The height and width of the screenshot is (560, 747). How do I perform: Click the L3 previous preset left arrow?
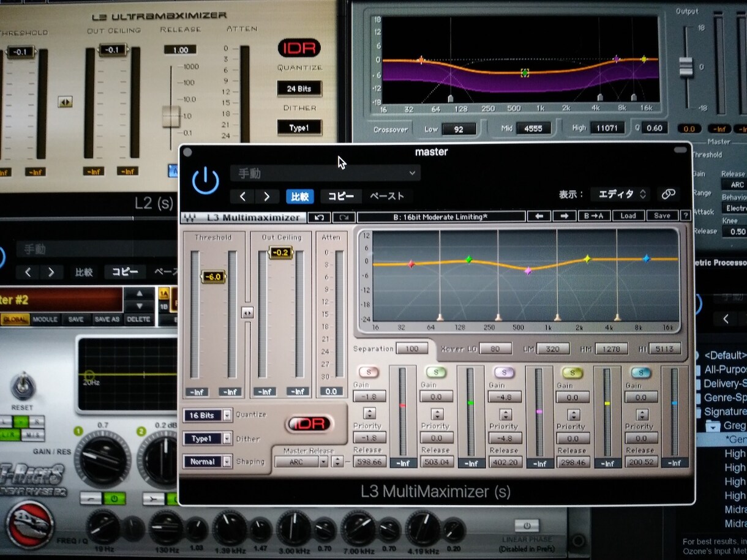pos(540,216)
